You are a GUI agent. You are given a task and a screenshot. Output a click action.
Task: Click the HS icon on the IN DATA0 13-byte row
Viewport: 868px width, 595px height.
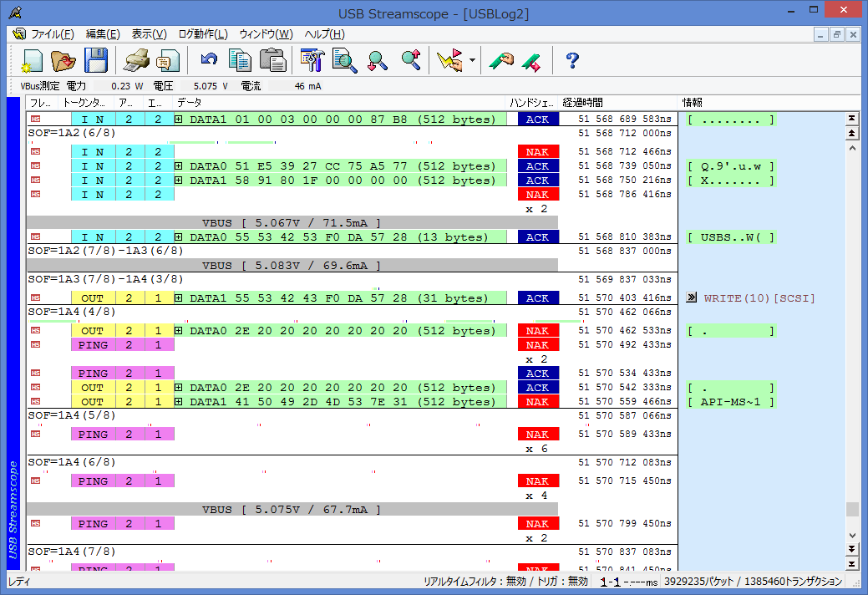[x=36, y=236]
